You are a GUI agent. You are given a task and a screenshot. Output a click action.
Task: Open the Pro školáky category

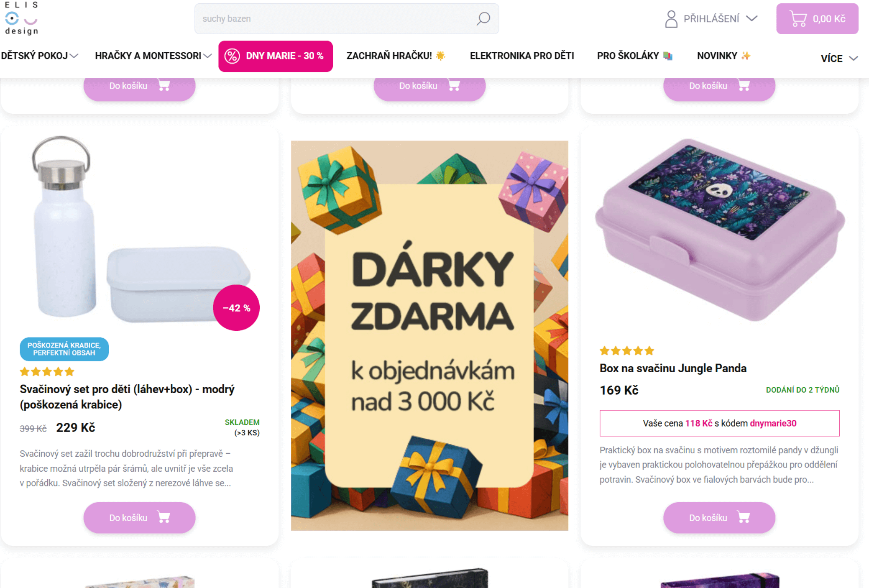pyautogui.click(x=634, y=56)
